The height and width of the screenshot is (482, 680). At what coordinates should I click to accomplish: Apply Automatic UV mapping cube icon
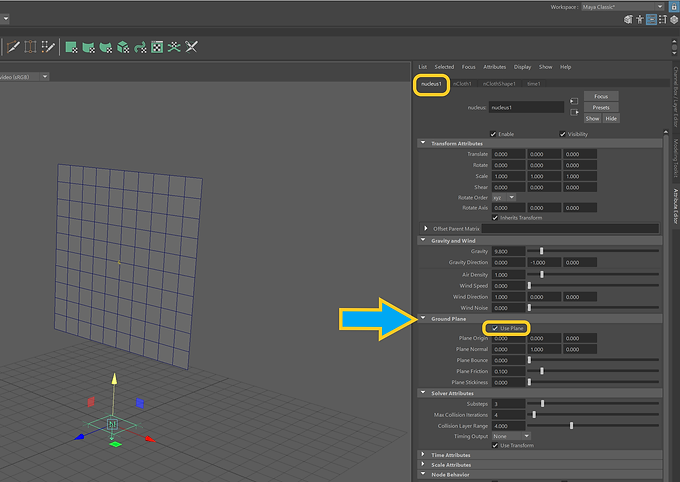point(123,47)
